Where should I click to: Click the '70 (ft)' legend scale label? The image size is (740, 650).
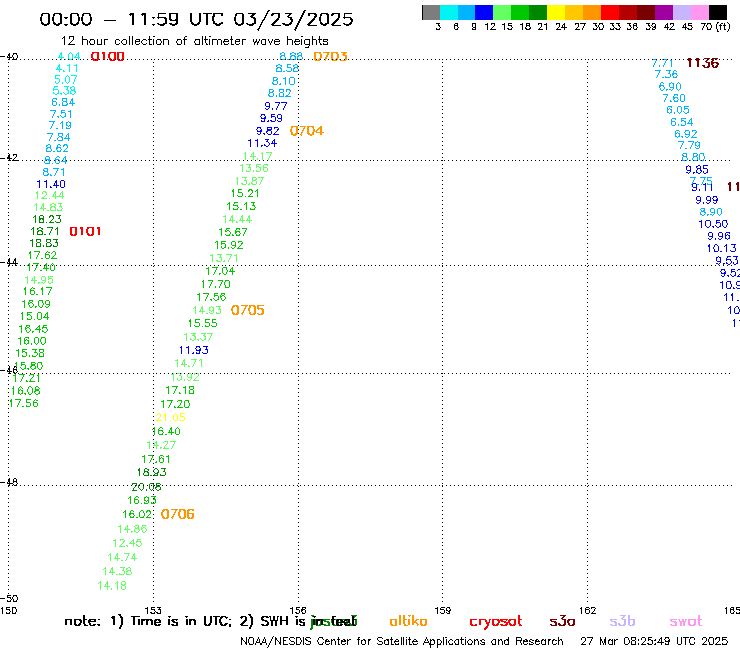point(715,26)
